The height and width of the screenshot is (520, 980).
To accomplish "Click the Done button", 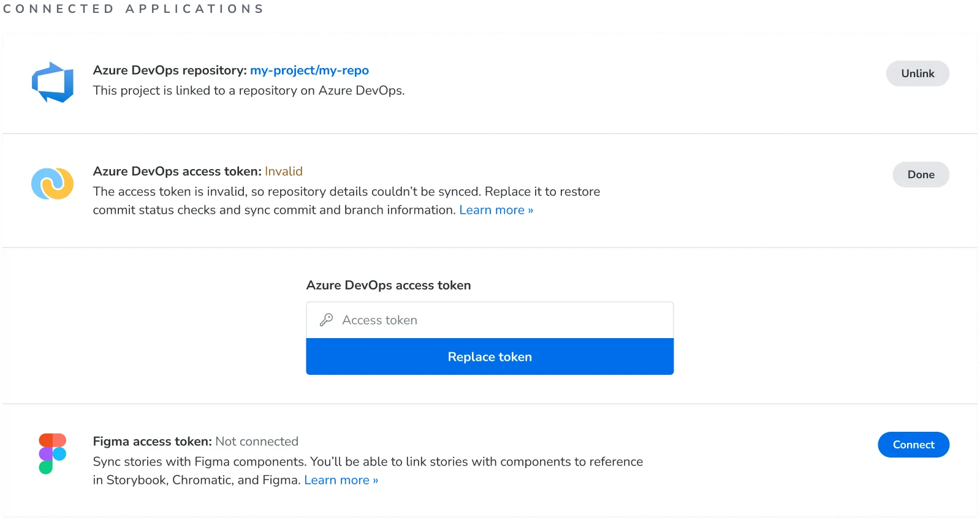I will click(x=921, y=175).
